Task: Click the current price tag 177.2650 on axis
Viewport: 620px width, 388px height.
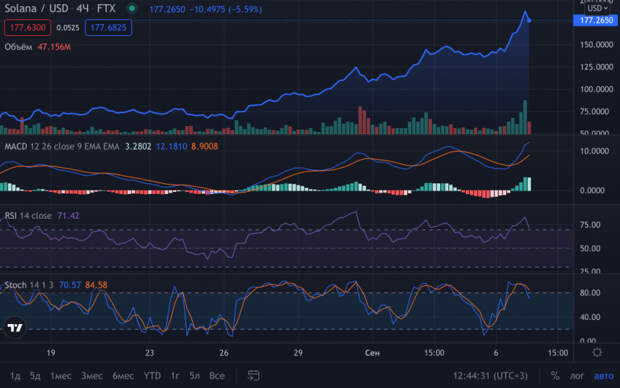Action: (x=596, y=20)
